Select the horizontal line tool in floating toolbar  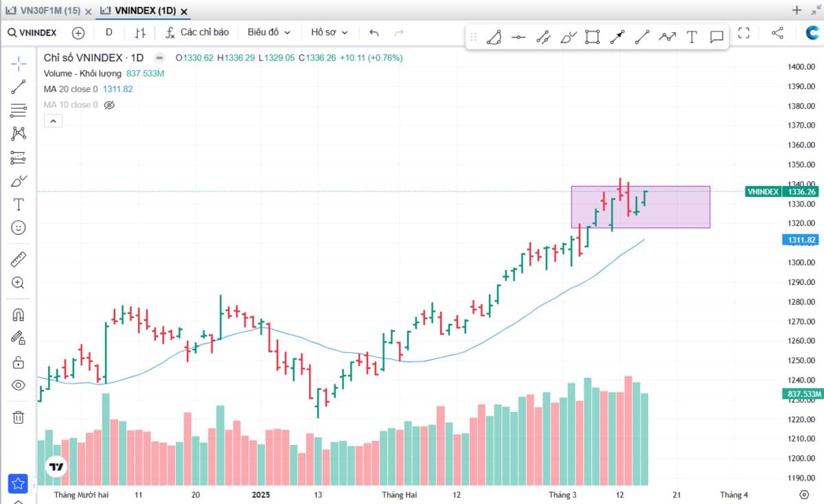pos(518,37)
